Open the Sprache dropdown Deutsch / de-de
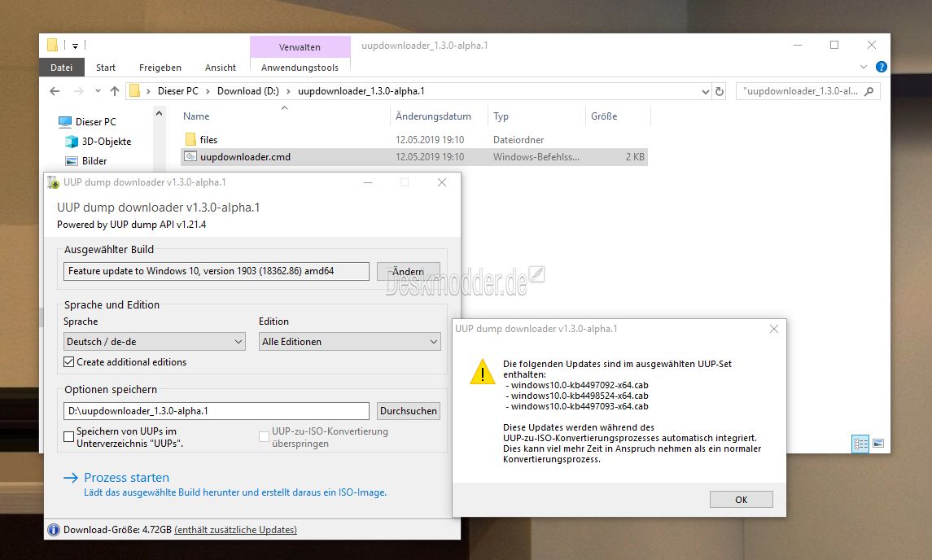 tap(155, 342)
